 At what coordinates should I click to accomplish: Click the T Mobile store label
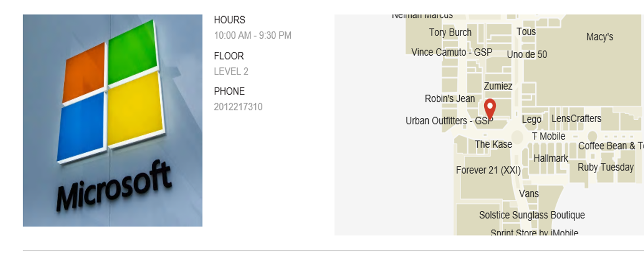click(548, 136)
